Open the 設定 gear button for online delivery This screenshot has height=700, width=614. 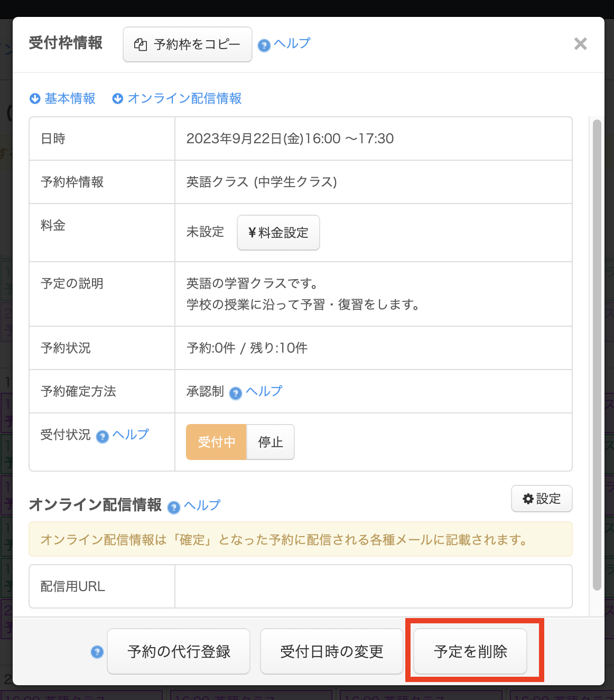[x=542, y=499]
